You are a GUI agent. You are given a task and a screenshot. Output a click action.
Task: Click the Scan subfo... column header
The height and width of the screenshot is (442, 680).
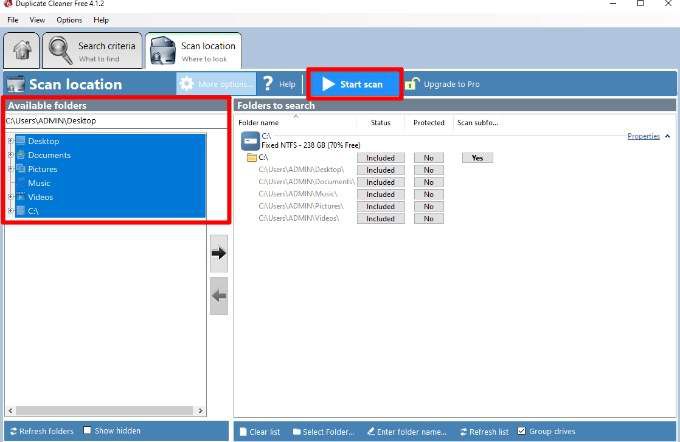[477, 123]
